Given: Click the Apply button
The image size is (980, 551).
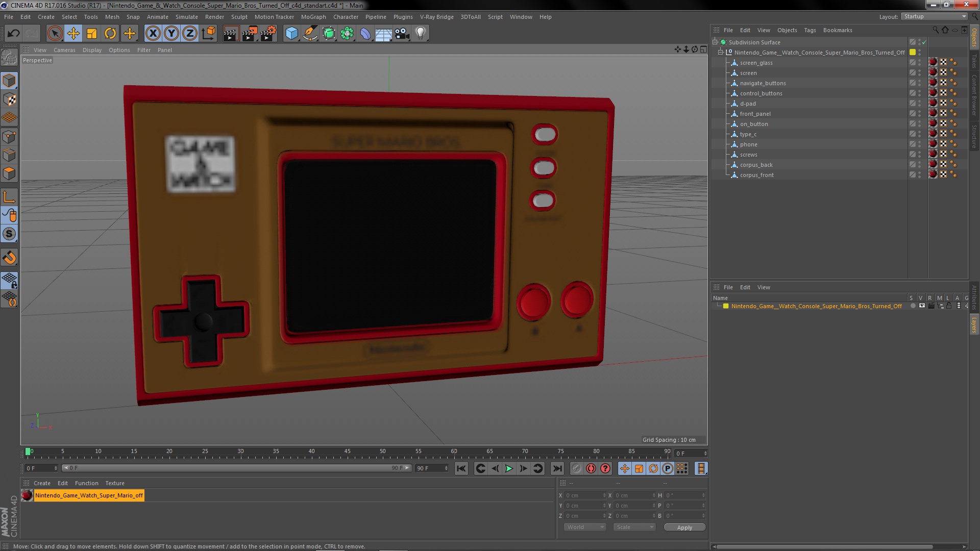Looking at the screenshot, I should (x=684, y=527).
